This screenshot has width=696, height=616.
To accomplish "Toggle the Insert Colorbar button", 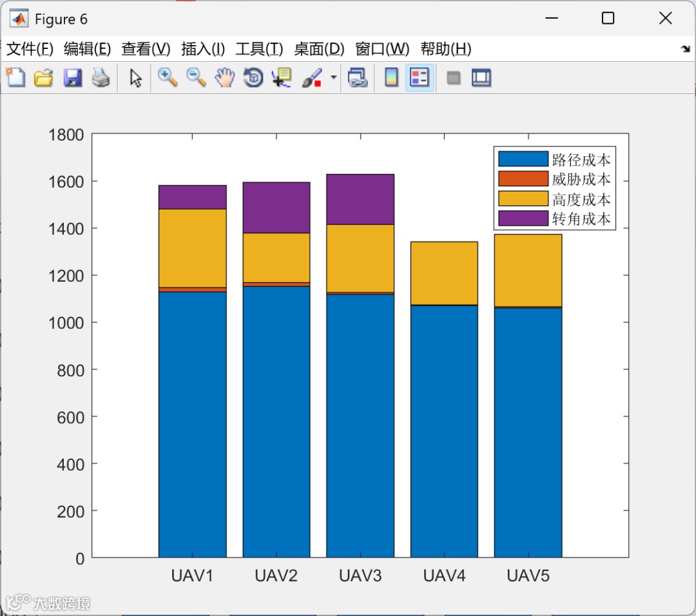I will click(x=391, y=78).
